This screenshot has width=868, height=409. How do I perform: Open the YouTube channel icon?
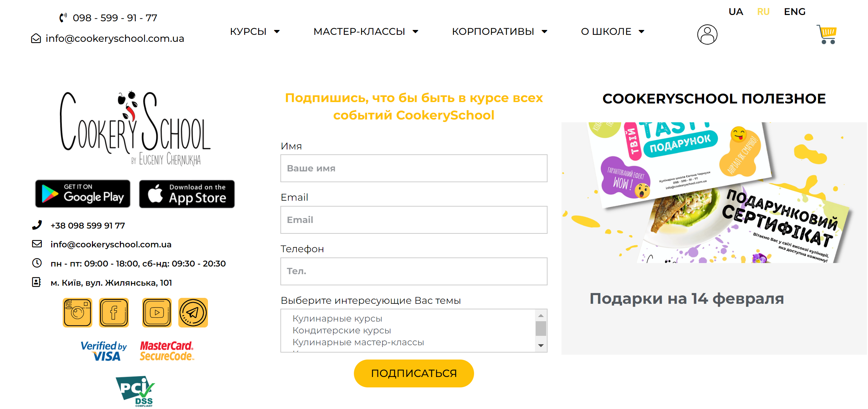point(157,312)
